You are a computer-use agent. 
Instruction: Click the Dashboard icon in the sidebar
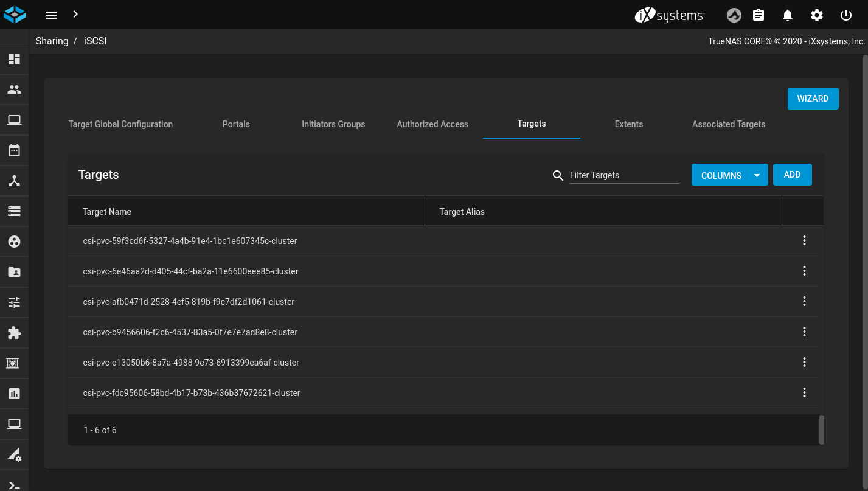(x=14, y=59)
